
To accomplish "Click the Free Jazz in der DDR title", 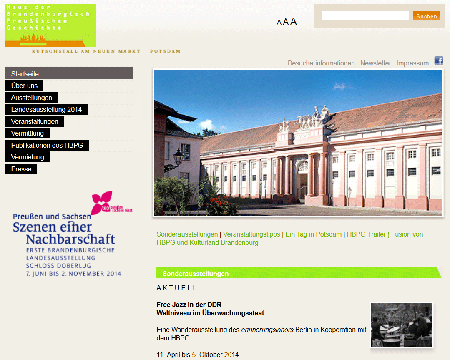I will [189, 304].
